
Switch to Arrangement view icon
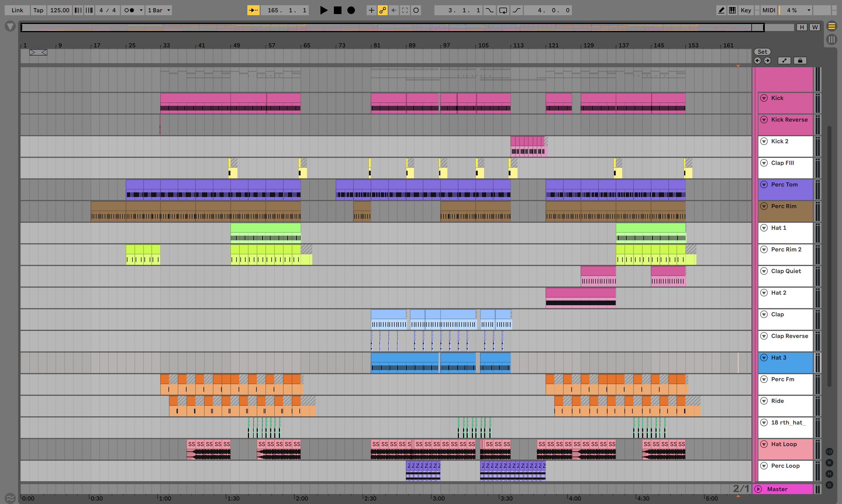pos(831,26)
